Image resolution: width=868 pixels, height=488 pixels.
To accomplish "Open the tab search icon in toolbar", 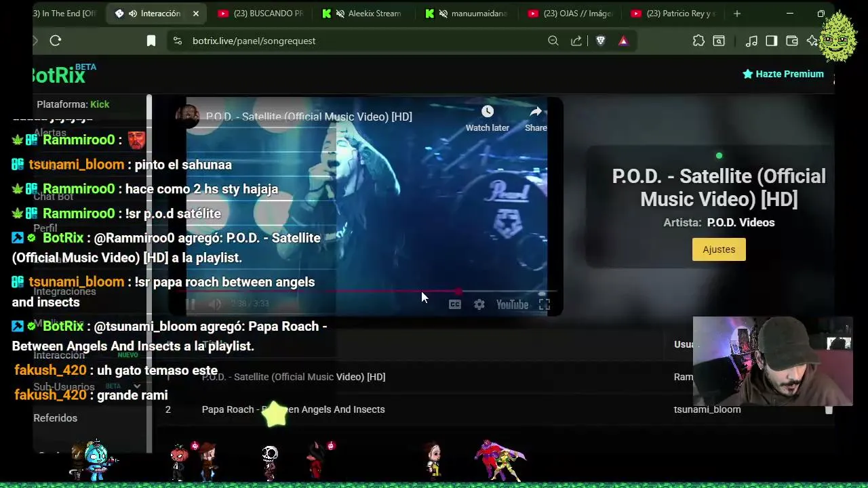I will click(x=719, y=41).
